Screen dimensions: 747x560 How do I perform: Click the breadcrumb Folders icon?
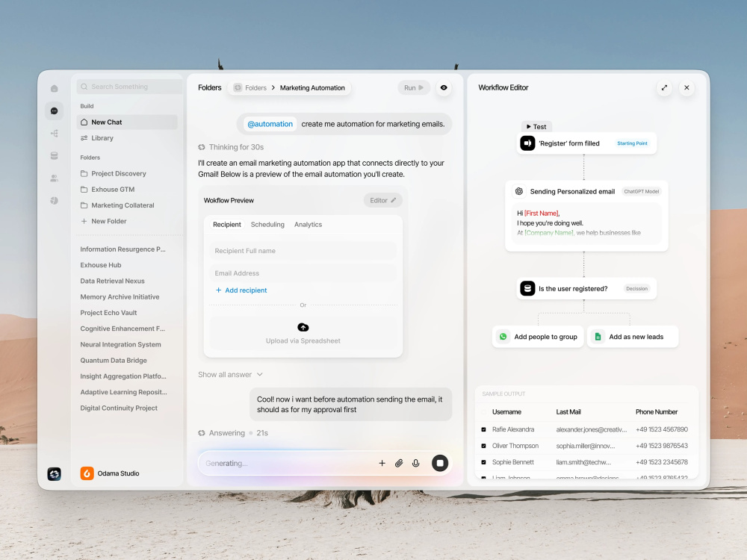[x=238, y=87]
